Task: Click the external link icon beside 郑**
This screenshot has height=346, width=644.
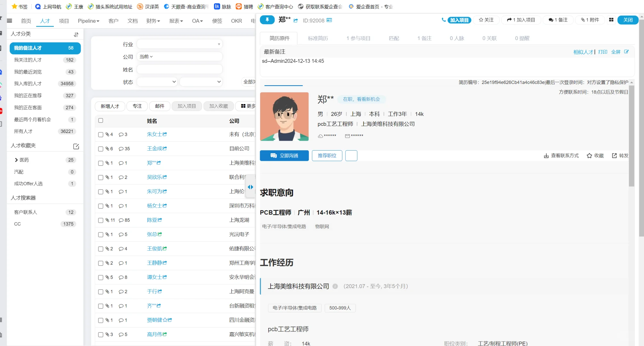Action: [x=296, y=20]
